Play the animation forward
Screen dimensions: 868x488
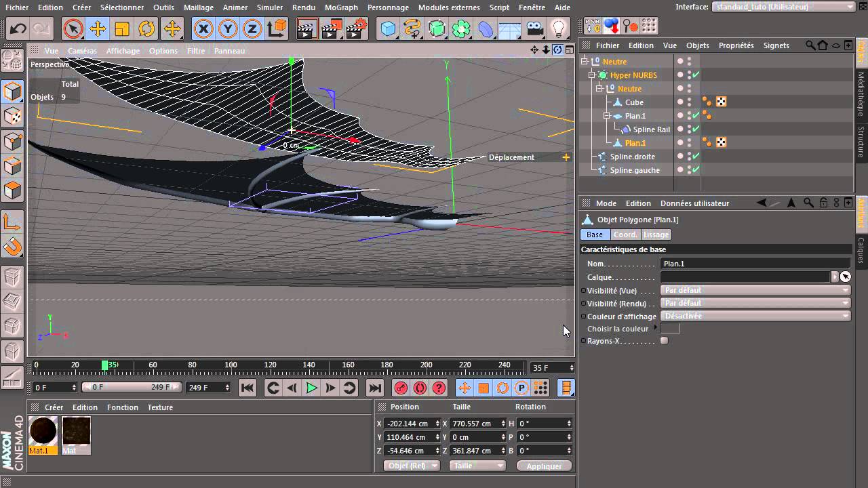coord(311,388)
